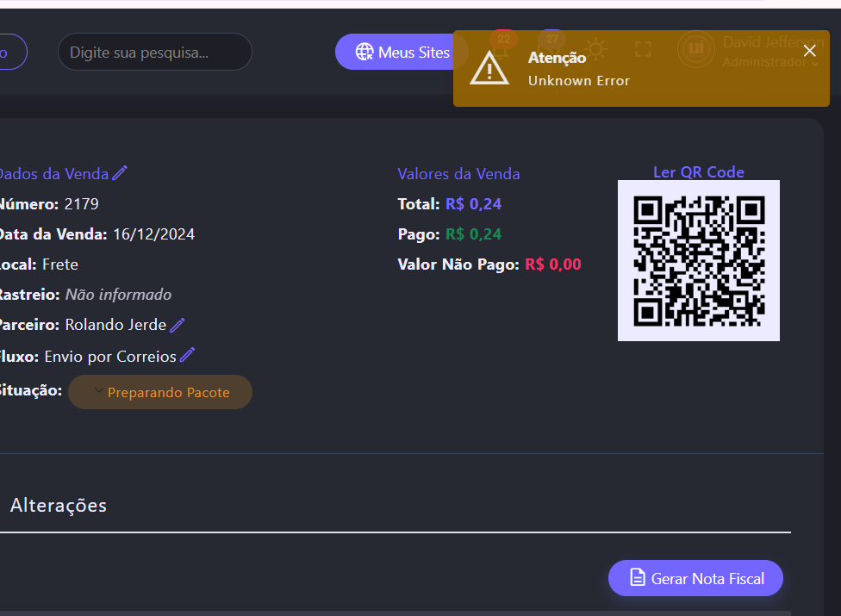Click the QR code image
This screenshot has width=841, height=616.
tap(698, 260)
